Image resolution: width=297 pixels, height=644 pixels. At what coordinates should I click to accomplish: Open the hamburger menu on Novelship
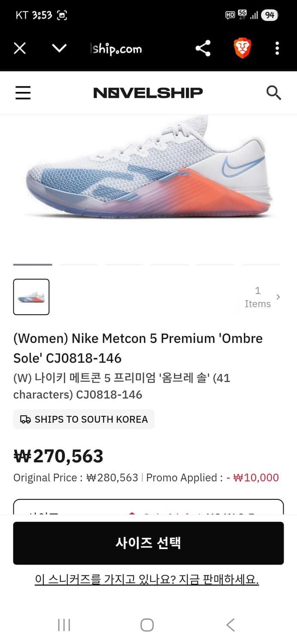click(x=23, y=92)
